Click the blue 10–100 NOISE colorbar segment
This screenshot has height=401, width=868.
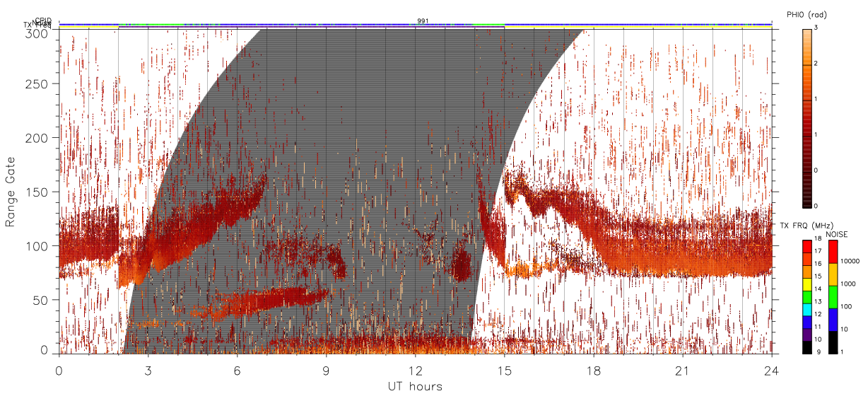833,319
